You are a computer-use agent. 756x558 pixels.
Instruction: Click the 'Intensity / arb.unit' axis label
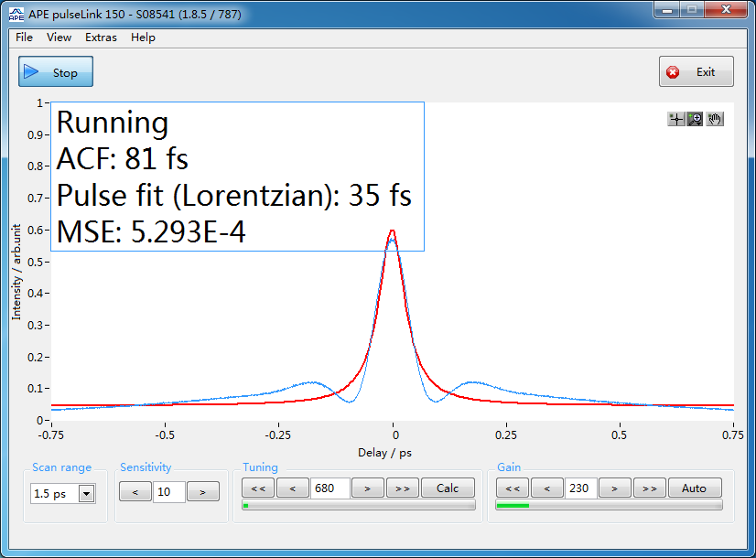(16, 272)
